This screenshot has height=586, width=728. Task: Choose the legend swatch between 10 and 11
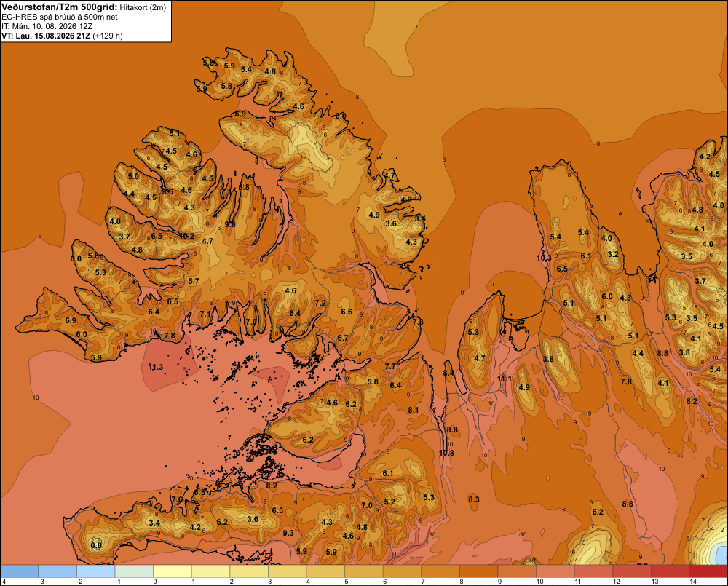(x=555, y=571)
